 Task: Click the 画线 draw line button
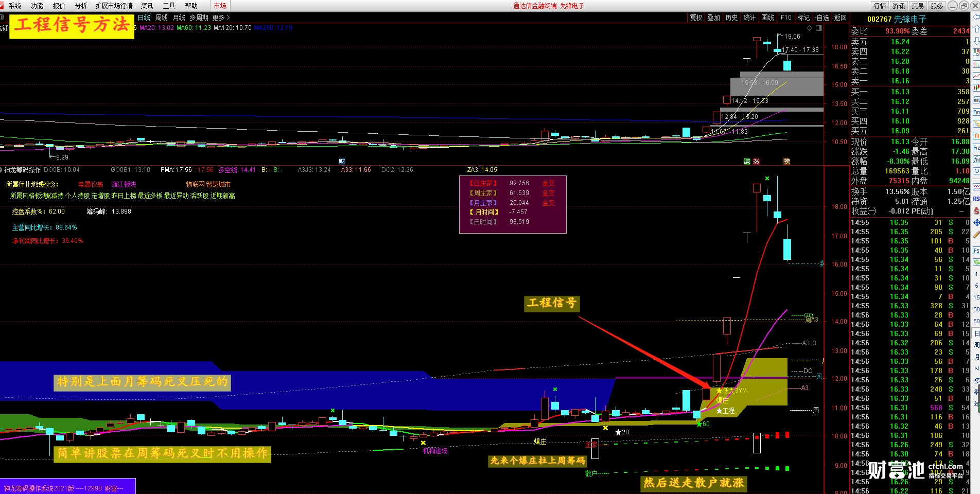click(x=767, y=17)
